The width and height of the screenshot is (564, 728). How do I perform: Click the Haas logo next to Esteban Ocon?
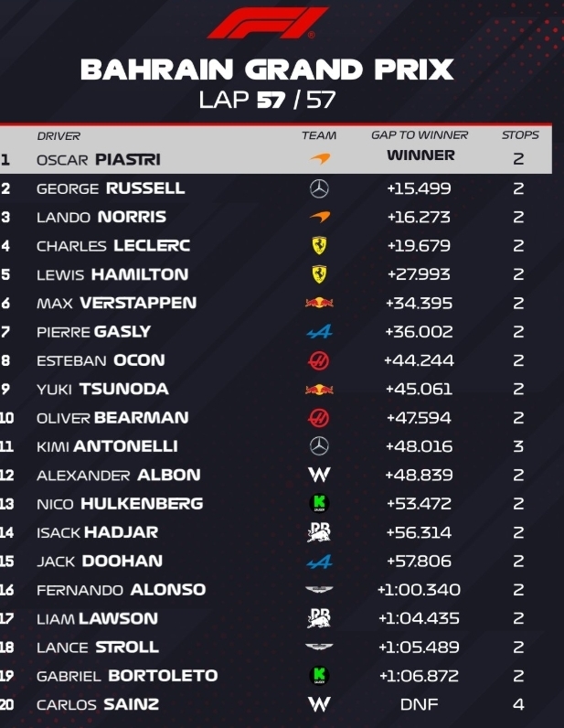(319, 360)
